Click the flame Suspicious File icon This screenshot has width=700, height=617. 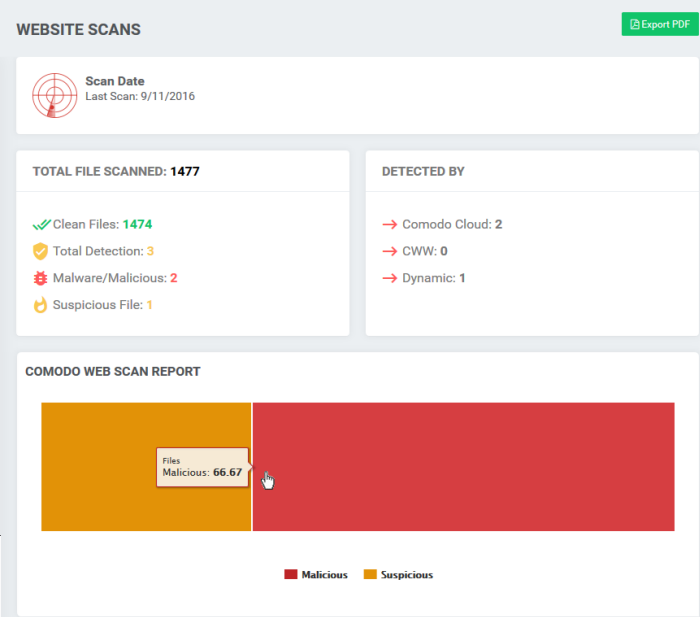pyautogui.click(x=40, y=305)
